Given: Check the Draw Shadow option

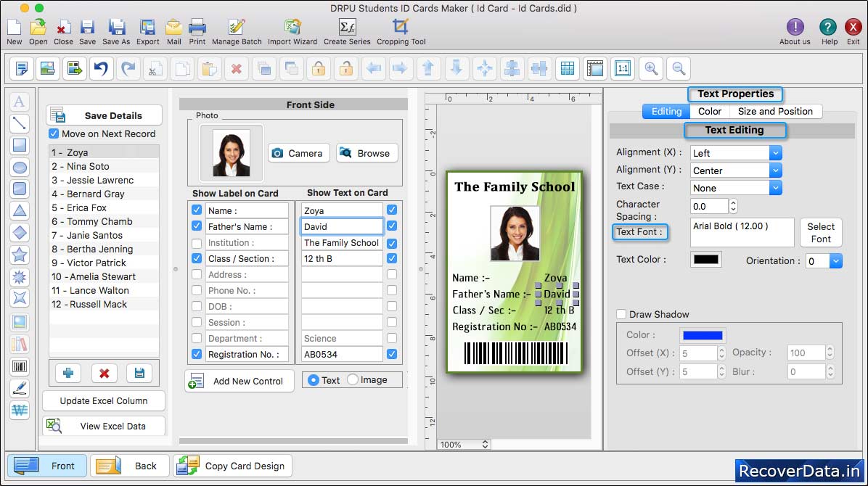Looking at the screenshot, I should [x=622, y=314].
